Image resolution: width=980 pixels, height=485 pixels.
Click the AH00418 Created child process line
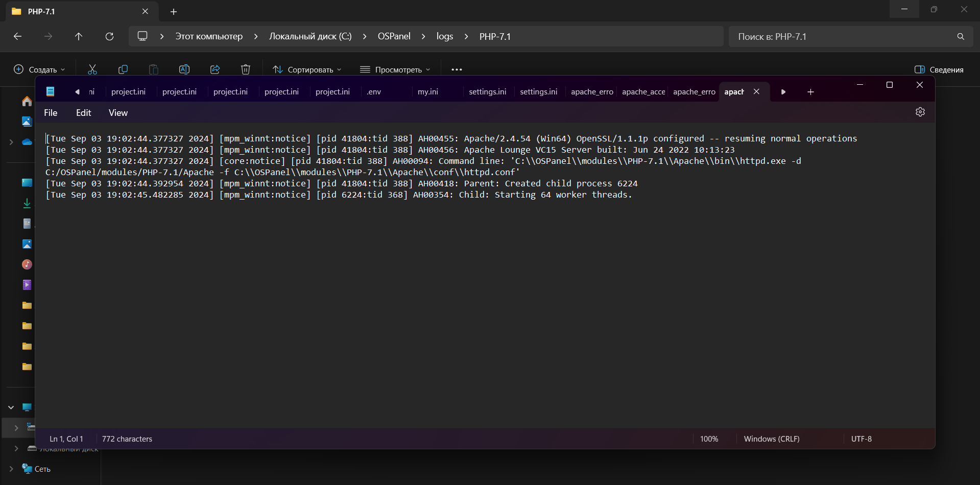click(342, 183)
